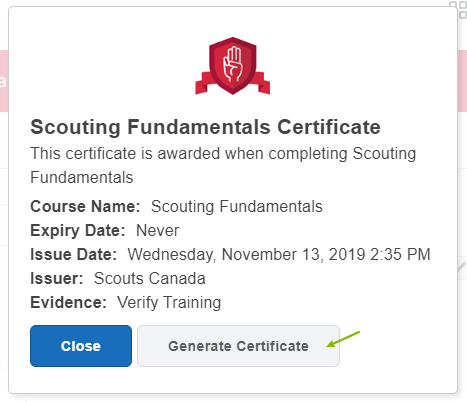Click the pink banner on the left edge
Image resolution: width=467 pixels, height=402 pixels.
(4, 81)
